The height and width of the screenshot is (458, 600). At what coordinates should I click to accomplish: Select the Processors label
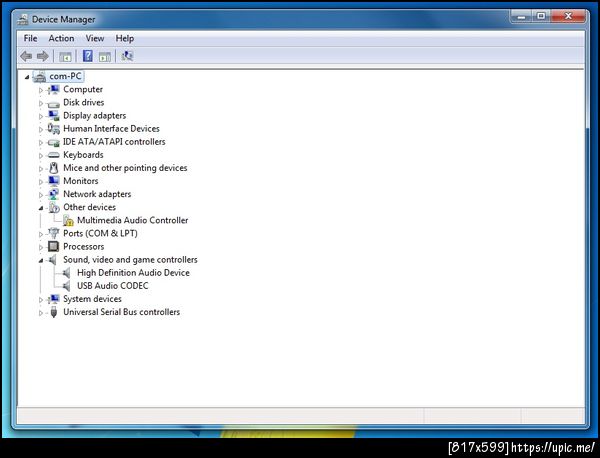(83, 246)
